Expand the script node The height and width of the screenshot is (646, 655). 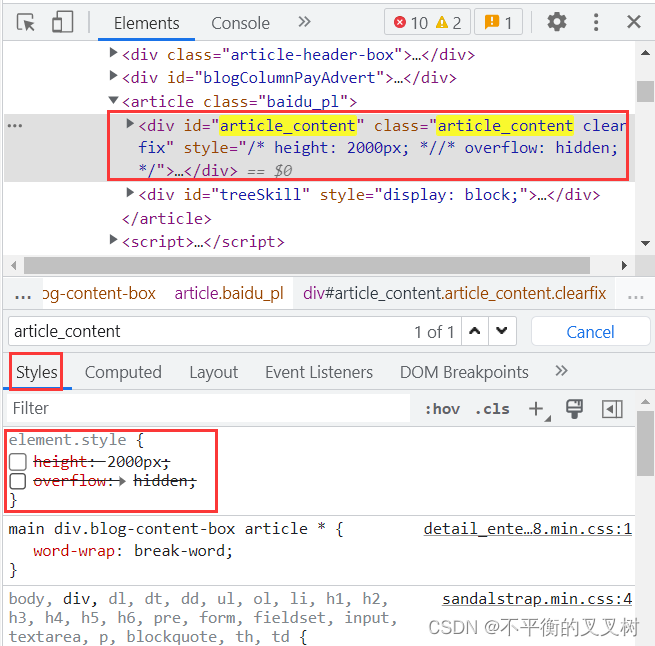[113, 239]
